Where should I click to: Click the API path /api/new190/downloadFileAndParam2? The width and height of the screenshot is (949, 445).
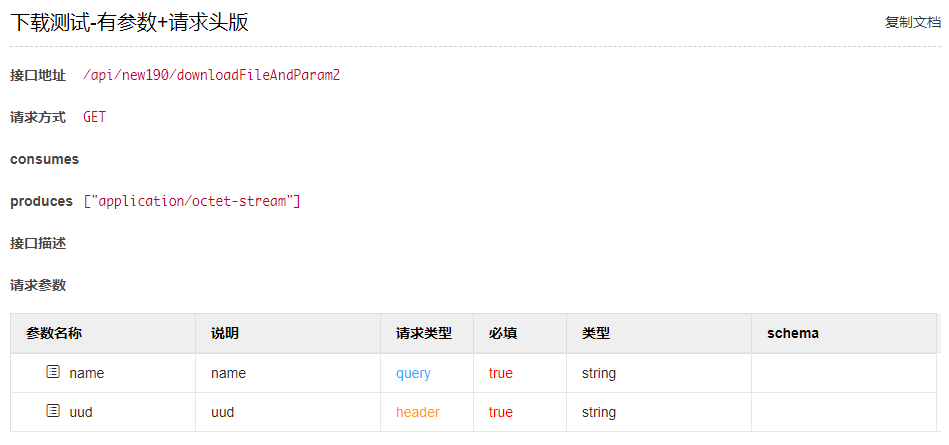pyautogui.click(x=211, y=75)
